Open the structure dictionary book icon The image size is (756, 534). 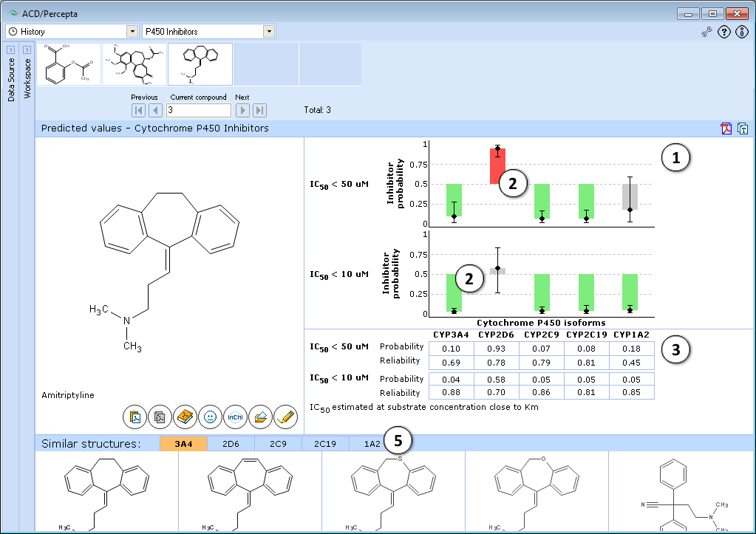185,417
